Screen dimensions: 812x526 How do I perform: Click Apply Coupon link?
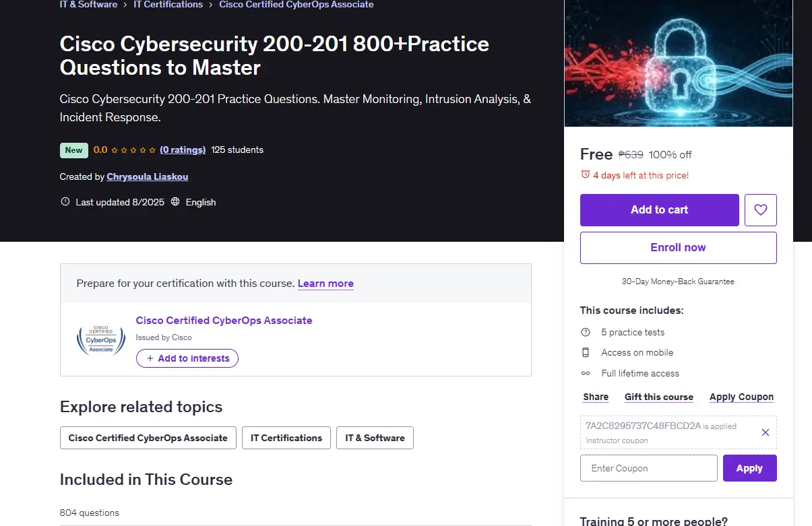tap(741, 397)
